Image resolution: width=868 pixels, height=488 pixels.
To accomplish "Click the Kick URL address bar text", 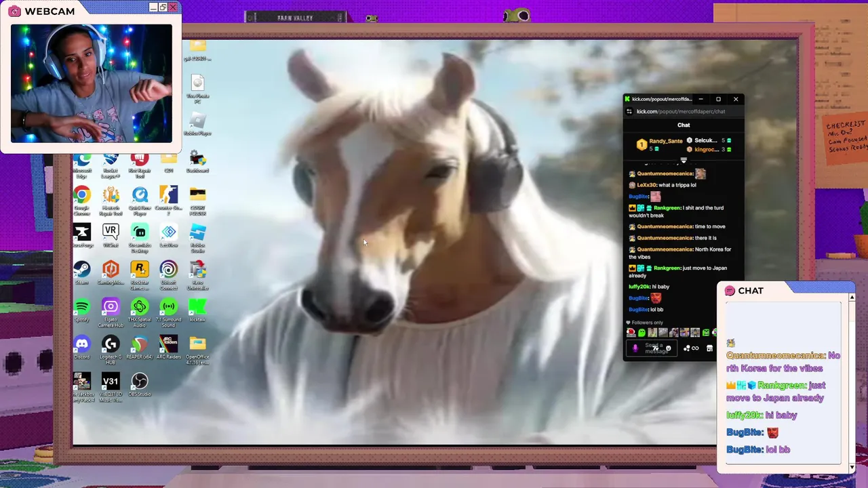I will pos(681,111).
